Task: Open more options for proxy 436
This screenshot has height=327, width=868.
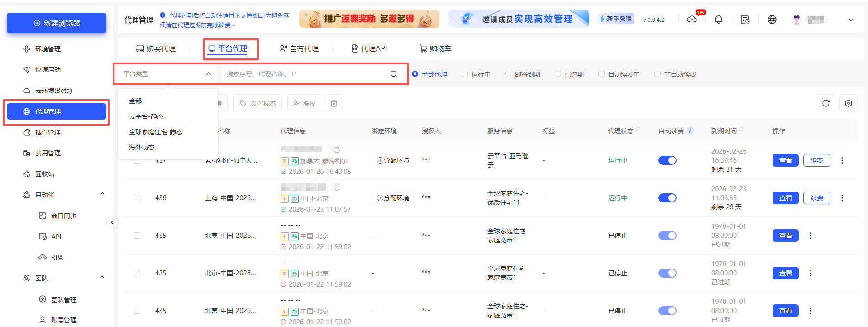Action: 842,198
